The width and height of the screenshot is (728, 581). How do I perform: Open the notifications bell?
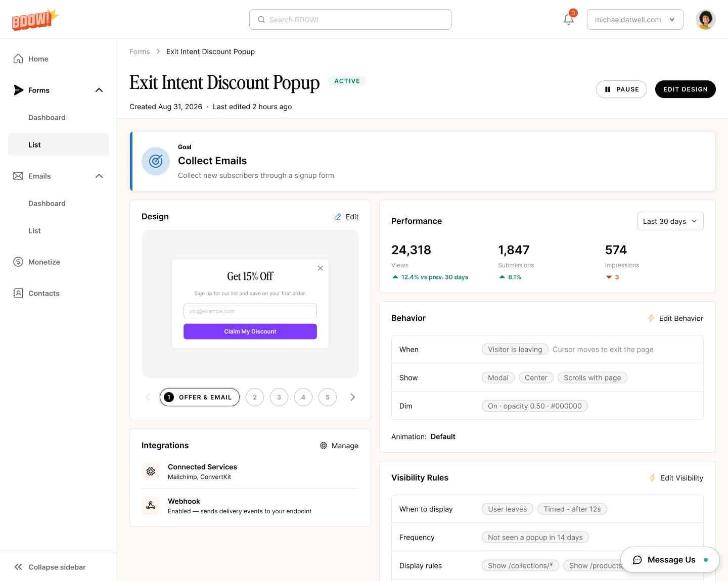[x=569, y=19]
